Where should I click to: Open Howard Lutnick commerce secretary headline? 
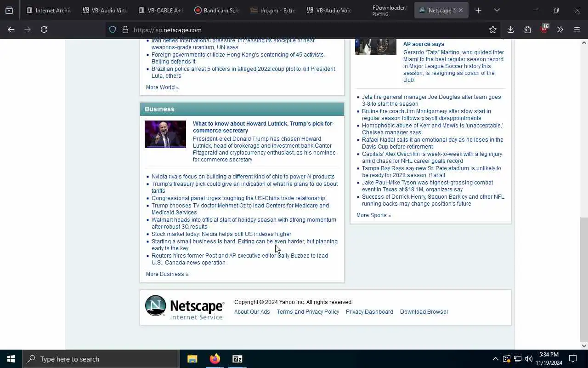coord(262,127)
